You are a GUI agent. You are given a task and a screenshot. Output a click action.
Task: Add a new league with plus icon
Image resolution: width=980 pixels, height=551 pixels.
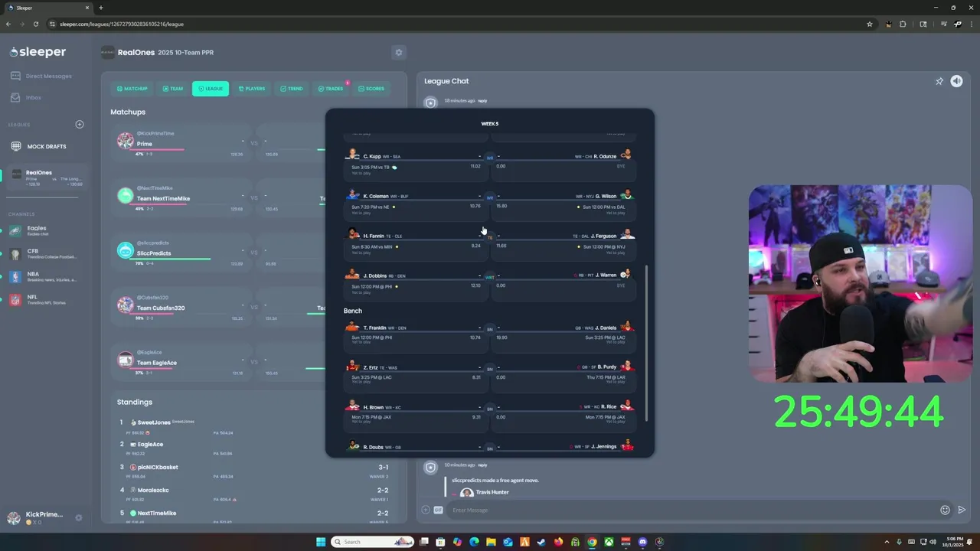(79, 124)
